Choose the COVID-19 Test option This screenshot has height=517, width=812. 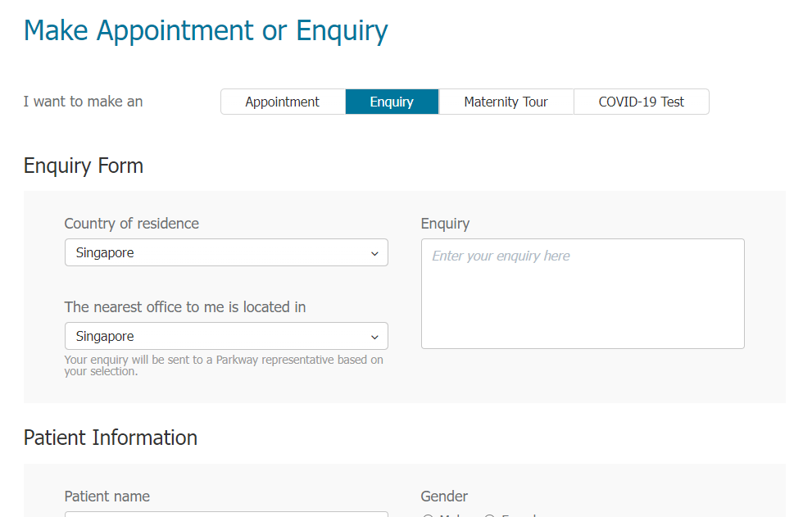point(641,102)
